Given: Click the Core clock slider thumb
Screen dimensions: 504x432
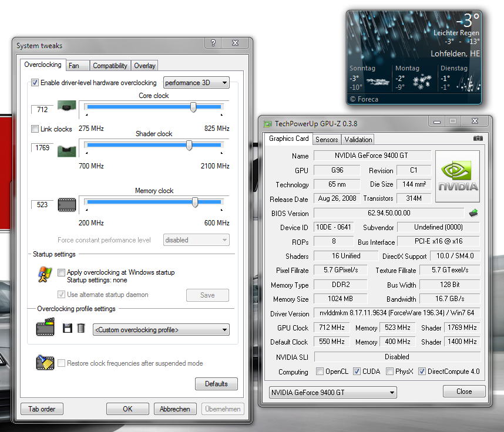Looking at the screenshot, I should (193, 107).
